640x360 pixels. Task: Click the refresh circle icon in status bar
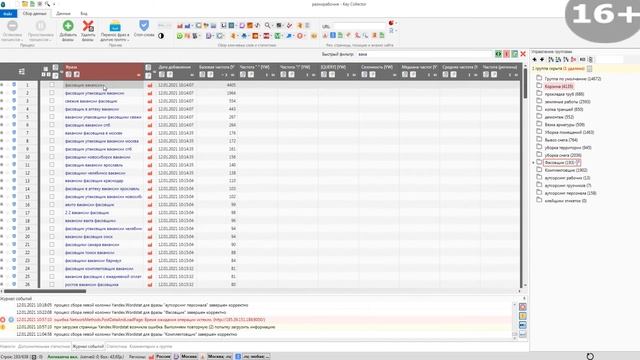(x=590, y=356)
